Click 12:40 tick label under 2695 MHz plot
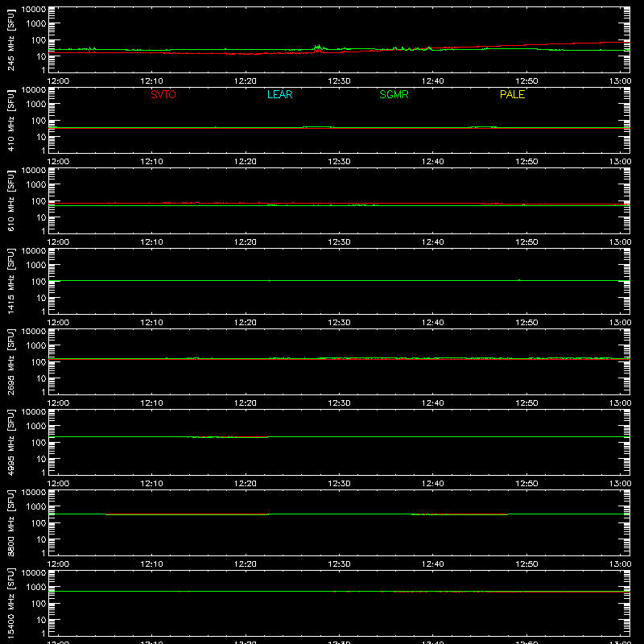 coord(433,403)
